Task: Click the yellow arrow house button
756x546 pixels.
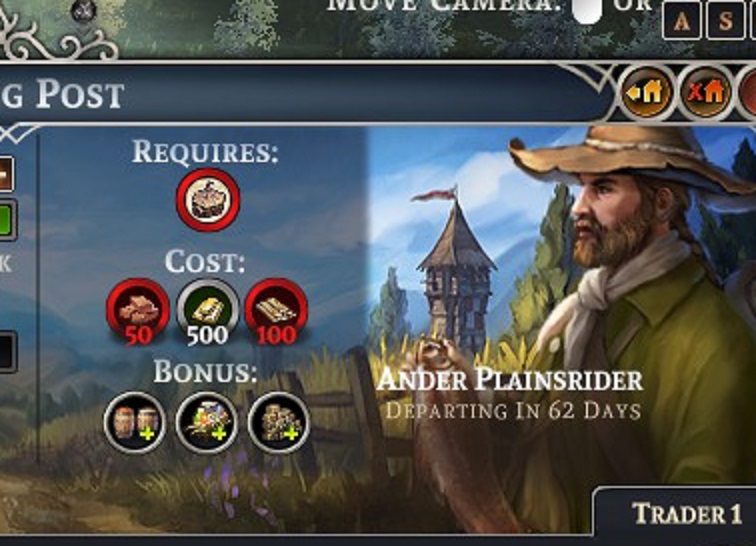Action: pyautogui.click(x=648, y=92)
